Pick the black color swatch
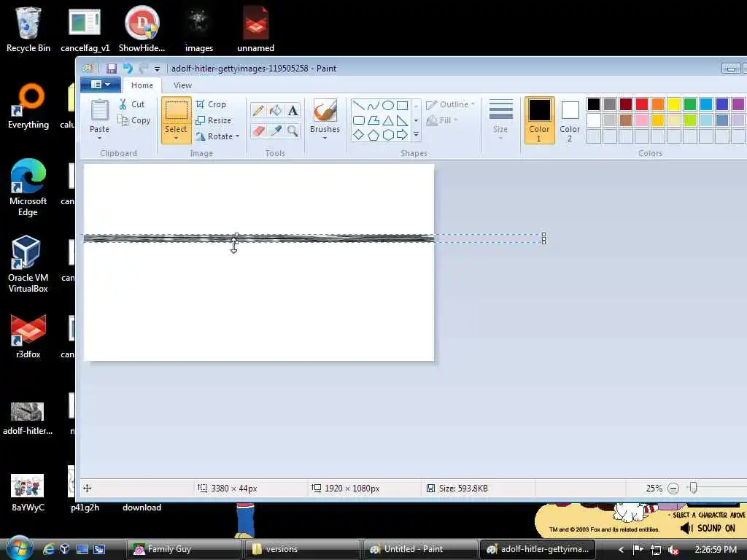The image size is (747, 560). tap(594, 104)
